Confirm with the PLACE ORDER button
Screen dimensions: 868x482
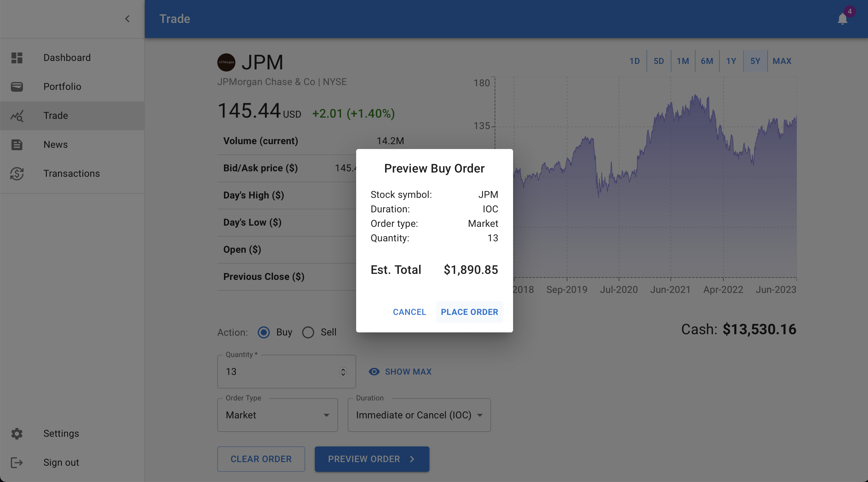[x=469, y=312]
